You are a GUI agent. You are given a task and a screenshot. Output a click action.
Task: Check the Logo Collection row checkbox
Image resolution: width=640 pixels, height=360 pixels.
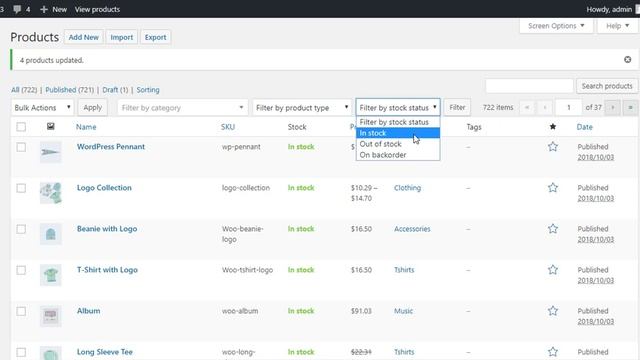pos(21,188)
